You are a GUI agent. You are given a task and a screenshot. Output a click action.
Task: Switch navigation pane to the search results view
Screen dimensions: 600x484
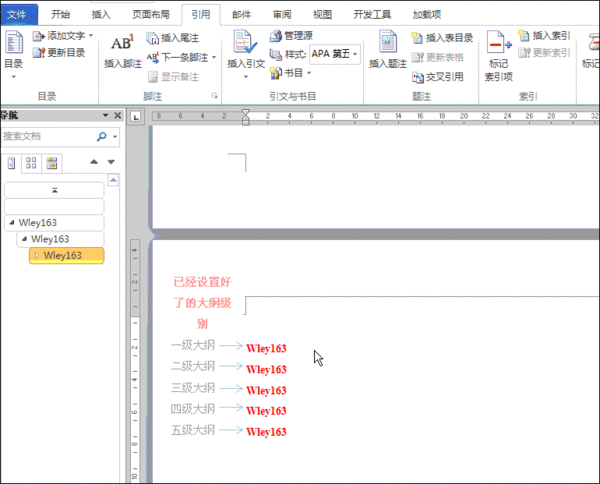(52, 163)
